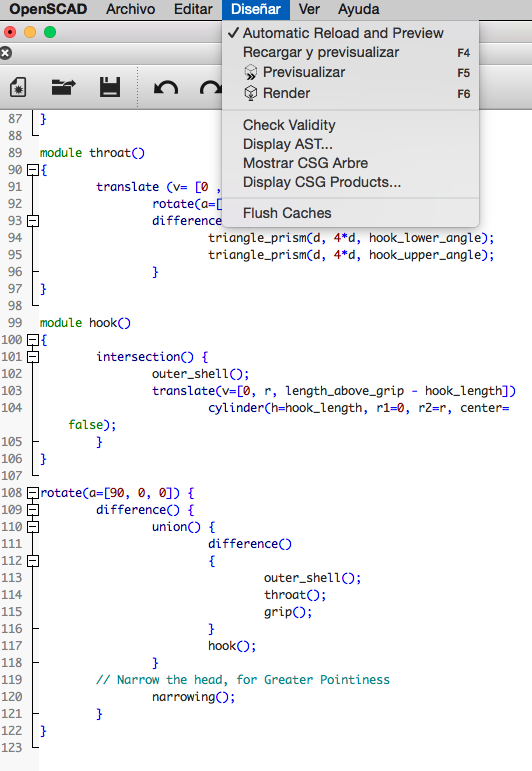Click 'module hook()' code text
Screen dimensions: 532x771
[85, 323]
